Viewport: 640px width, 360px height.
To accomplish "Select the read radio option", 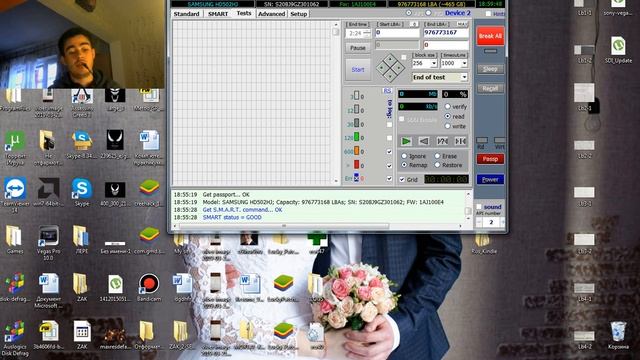I will click(448, 116).
